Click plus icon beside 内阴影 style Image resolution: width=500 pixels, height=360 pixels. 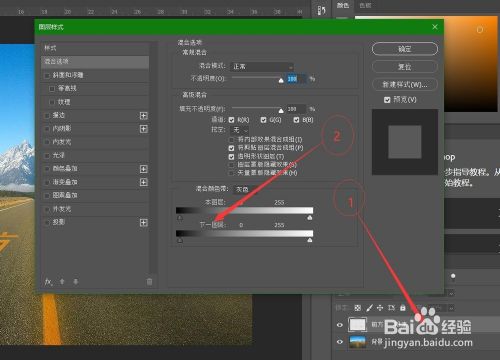tap(144, 129)
